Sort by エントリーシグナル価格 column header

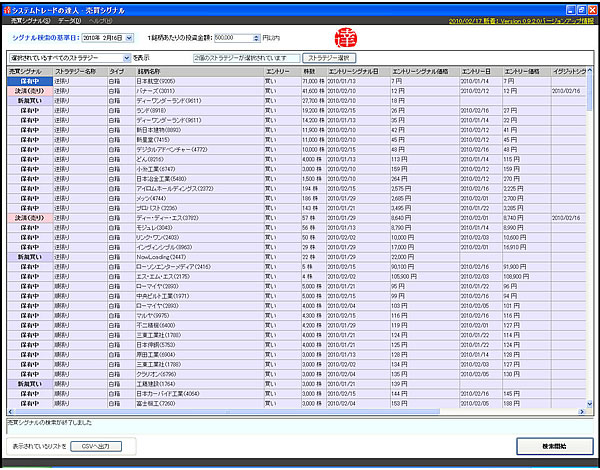(424, 72)
